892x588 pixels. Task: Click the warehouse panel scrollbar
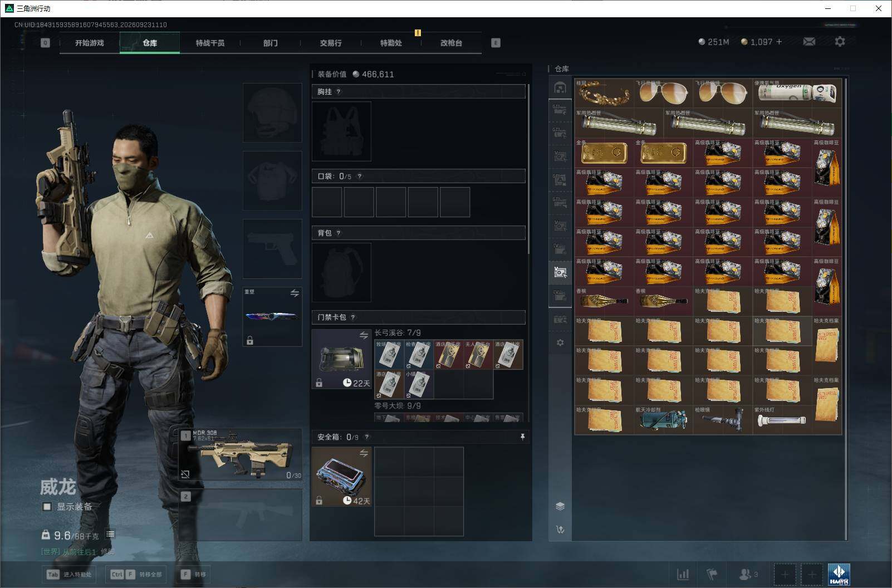click(846, 309)
